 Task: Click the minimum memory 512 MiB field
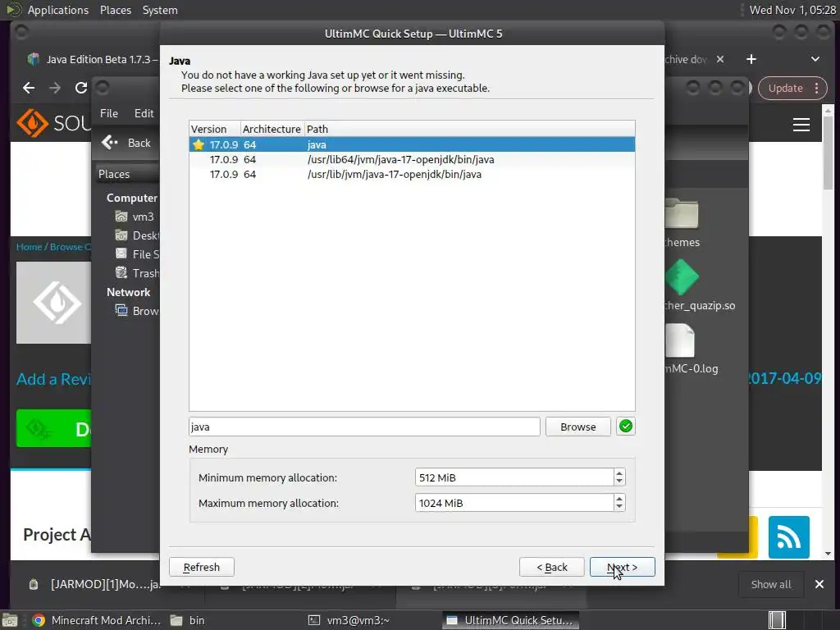tap(514, 477)
